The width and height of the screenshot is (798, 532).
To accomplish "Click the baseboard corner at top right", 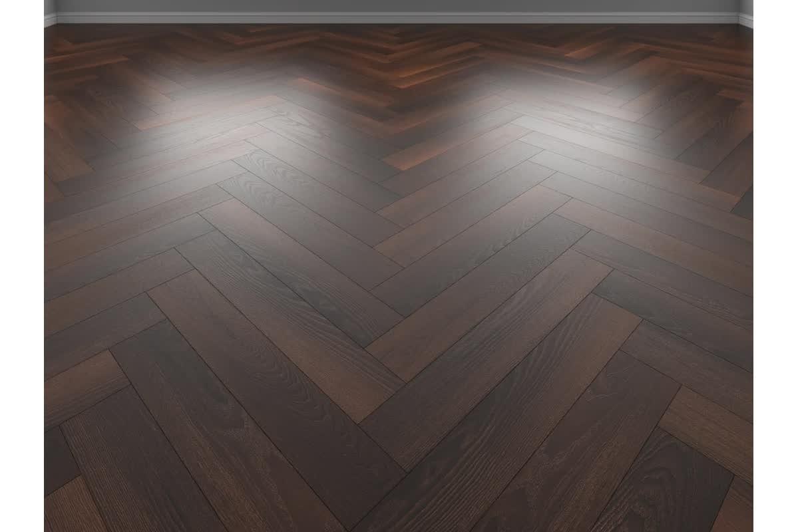I will click(x=745, y=19).
